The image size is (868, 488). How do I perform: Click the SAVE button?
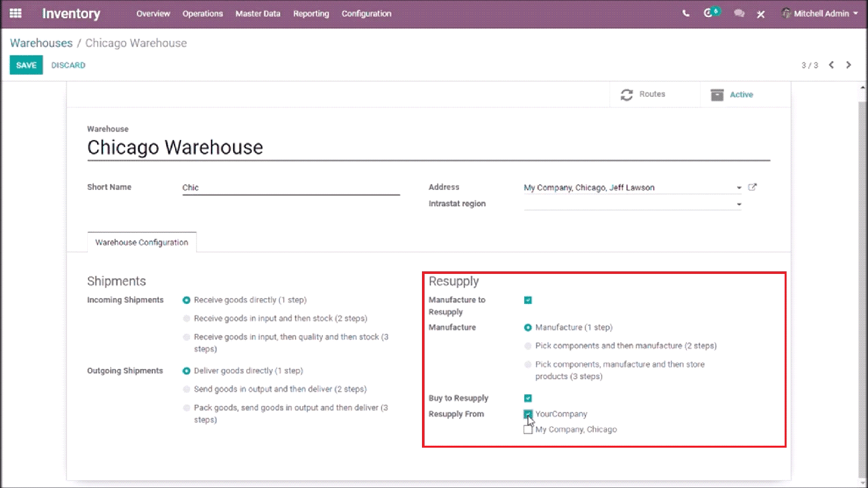point(26,65)
